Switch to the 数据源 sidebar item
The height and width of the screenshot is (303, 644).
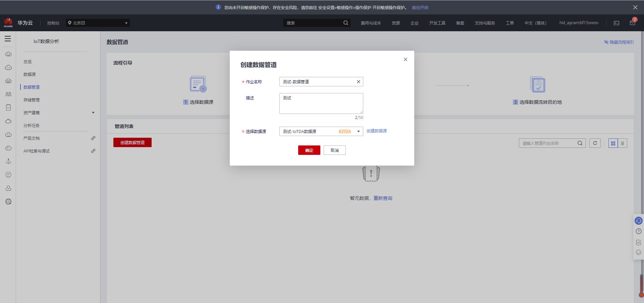click(x=29, y=74)
